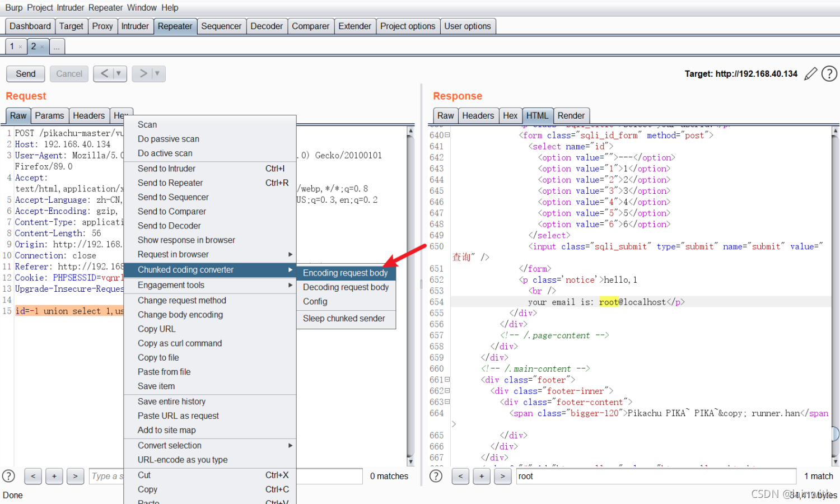Go to next response search match

point(503,476)
